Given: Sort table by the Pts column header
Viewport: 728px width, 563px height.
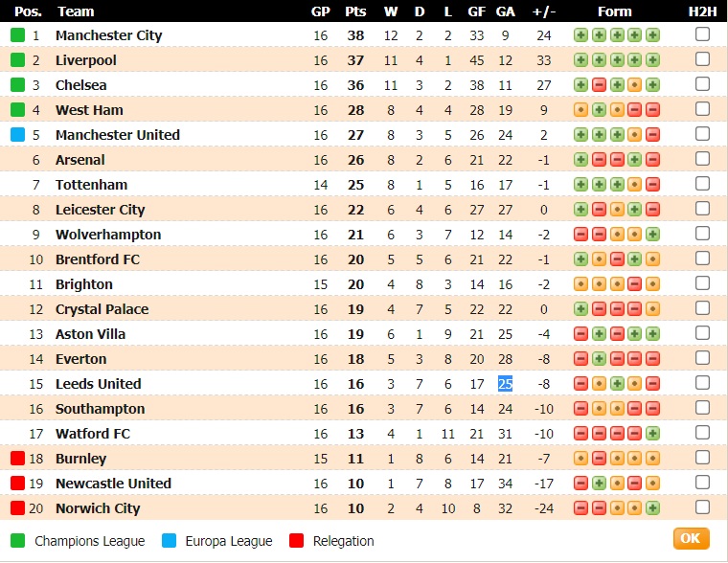Looking at the screenshot, I should click(356, 11).
